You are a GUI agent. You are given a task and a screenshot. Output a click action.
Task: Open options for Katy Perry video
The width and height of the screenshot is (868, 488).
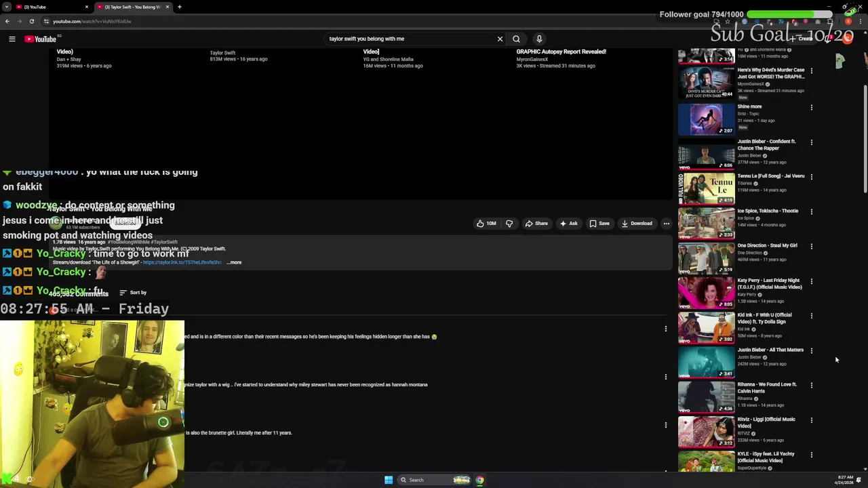click(x=811, y=281)
